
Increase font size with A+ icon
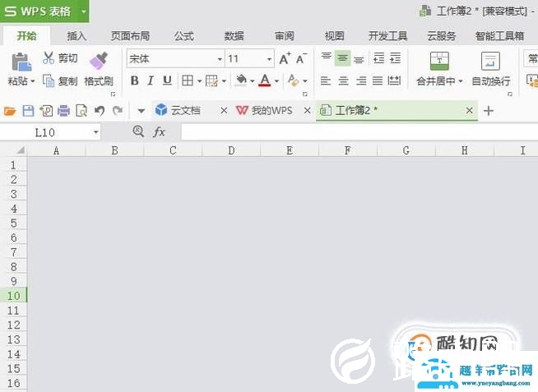point(285,59)
